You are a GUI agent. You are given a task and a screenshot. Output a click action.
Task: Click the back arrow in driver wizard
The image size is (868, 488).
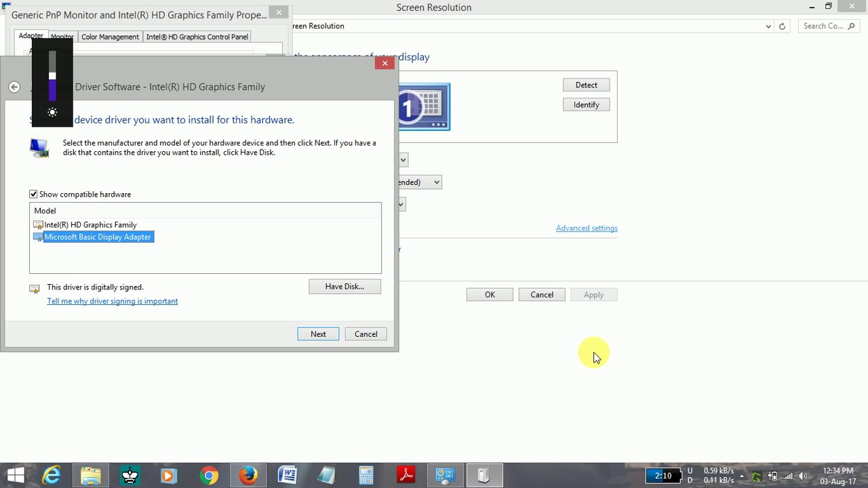14,87
